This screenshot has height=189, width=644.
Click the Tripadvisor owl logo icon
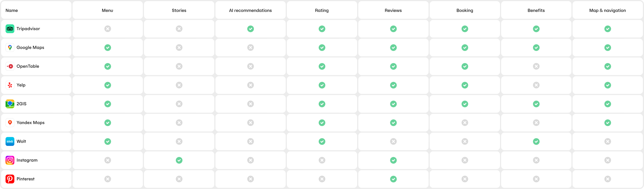point(10,29)
